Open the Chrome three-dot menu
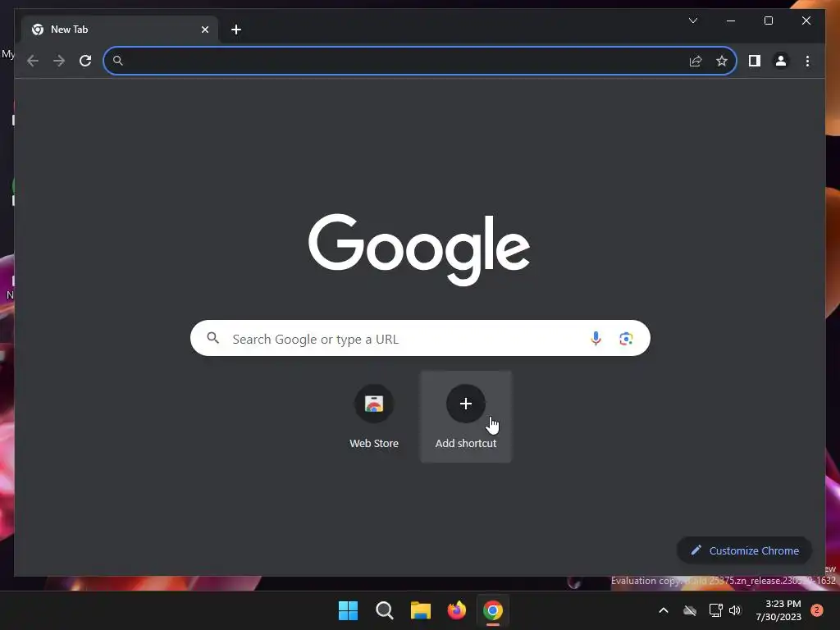This screenshot has height=630, width=840. point(807,61)
